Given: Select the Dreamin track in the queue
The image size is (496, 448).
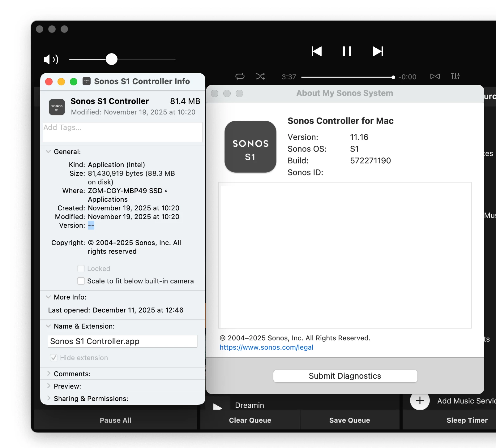Looking at the screenshot, I should pos(250,405).
